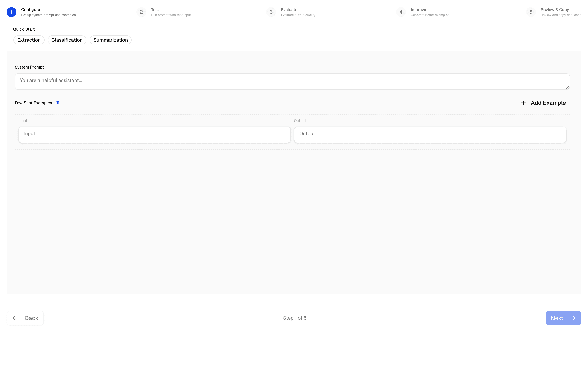Select step 5 Review & Copy circle icon
This screenshot has height=367, width=588.
[531, 12]
